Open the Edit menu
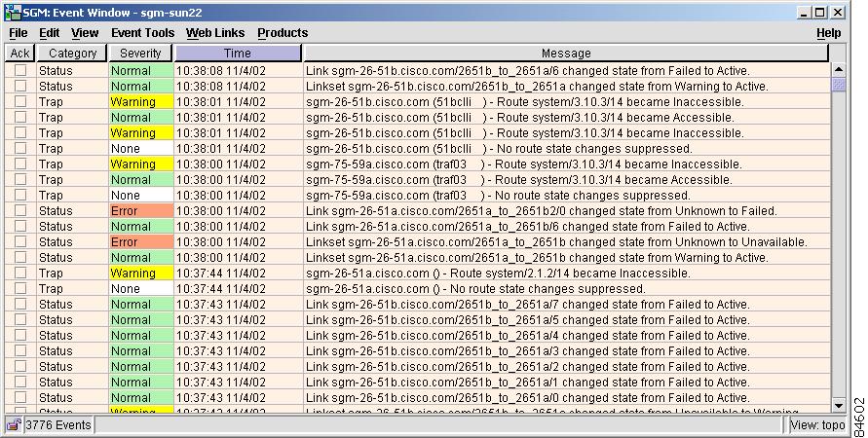 point(50,33)
